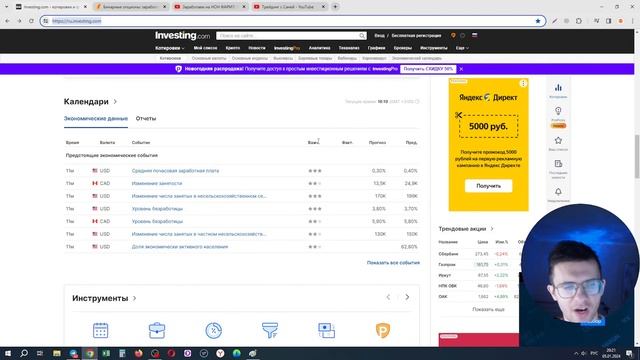640x360 pixels.
Task: Open the Новости nav item
Action: coord(257,48)
